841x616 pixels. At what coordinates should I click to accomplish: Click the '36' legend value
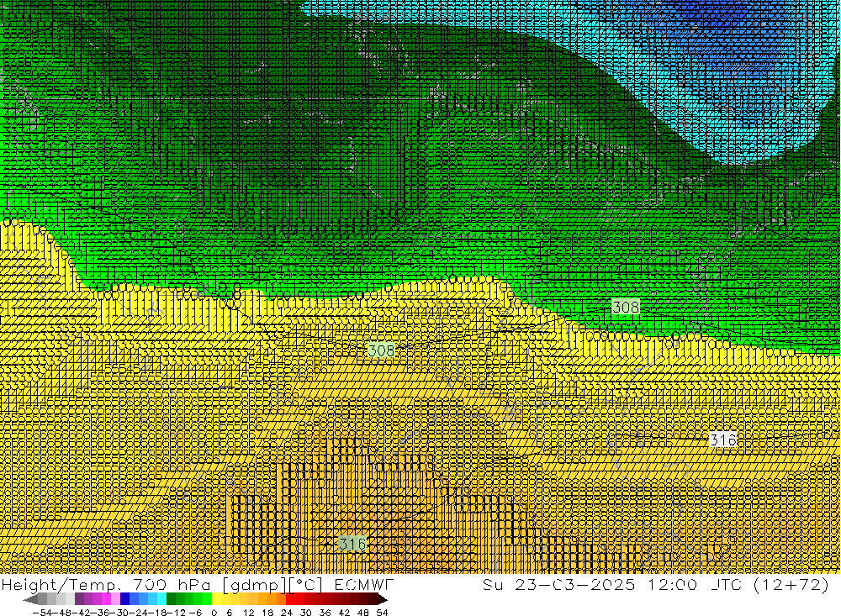tap(325, 613)
